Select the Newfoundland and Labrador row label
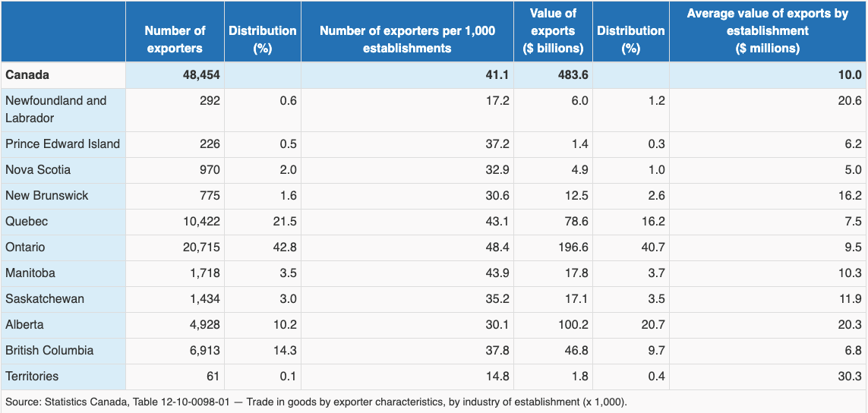The image size is (868, 413). (56, 109)
